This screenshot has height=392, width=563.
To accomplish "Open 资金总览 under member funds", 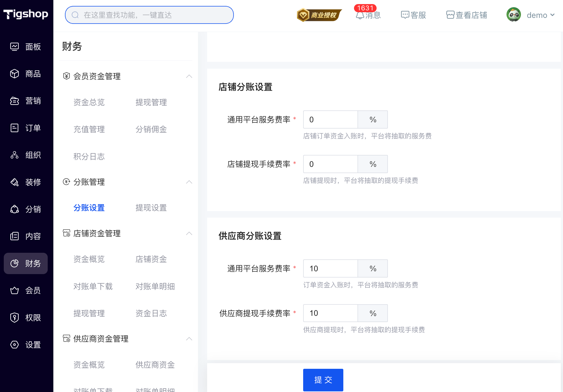I will click(x=89, y=102).
